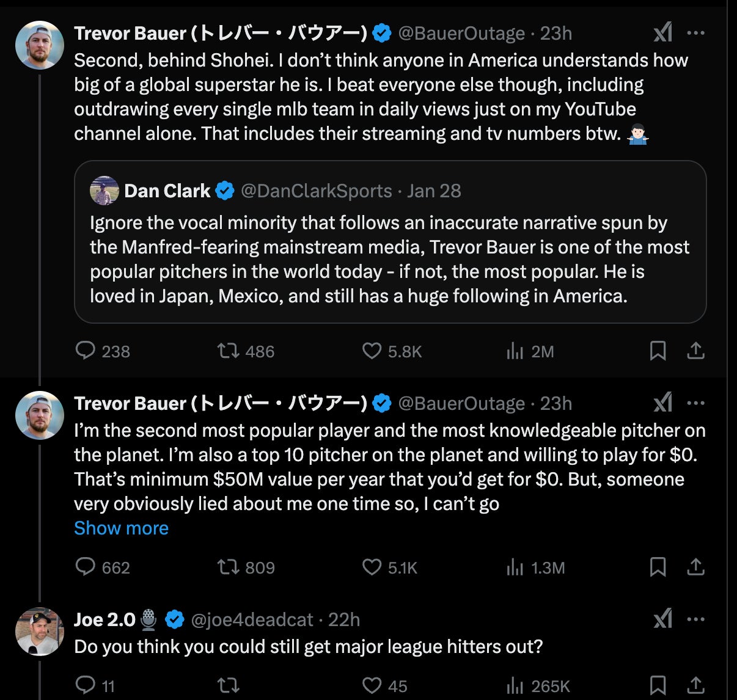
Task: Bookmark the second Trevor Bauer tweet
Action: coord(658,567)
